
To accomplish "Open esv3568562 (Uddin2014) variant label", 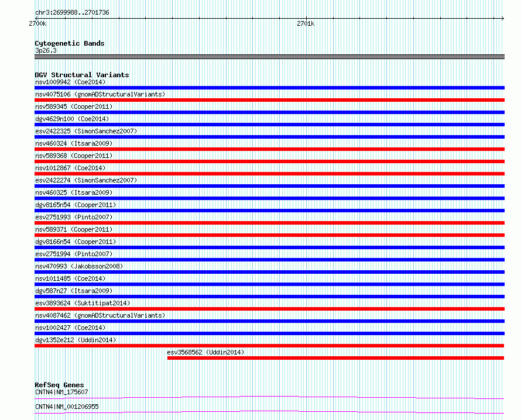I will pyautogui.click(x=205, y=352).
